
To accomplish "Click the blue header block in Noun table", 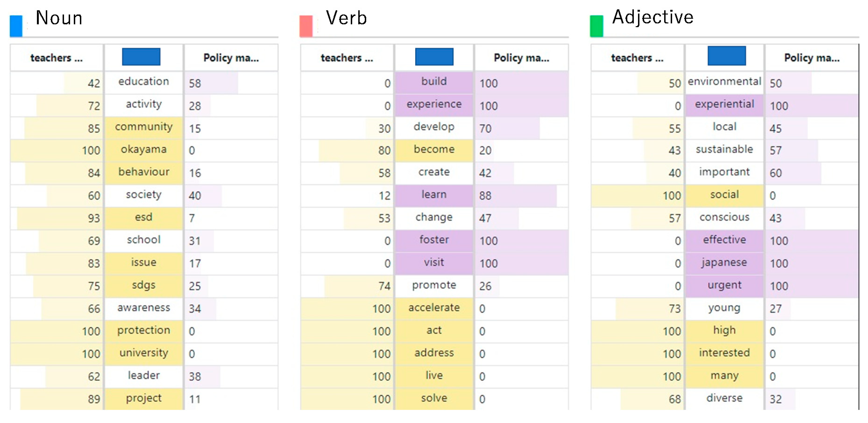I will (141, 57).
